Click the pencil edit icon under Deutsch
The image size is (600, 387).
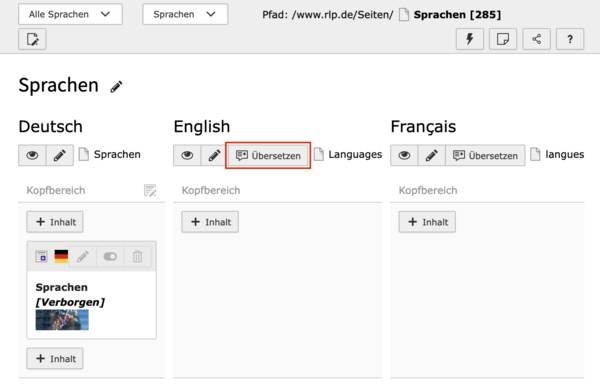(x=60, y=155)
